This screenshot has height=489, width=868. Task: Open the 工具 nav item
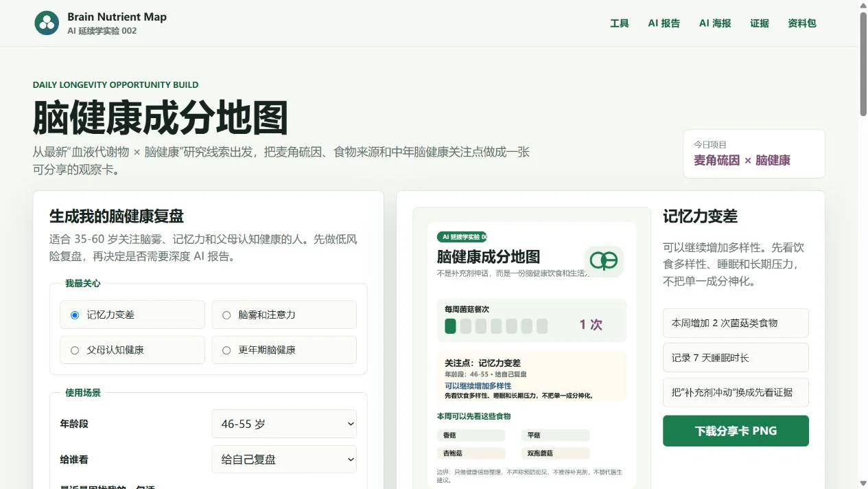620,23
